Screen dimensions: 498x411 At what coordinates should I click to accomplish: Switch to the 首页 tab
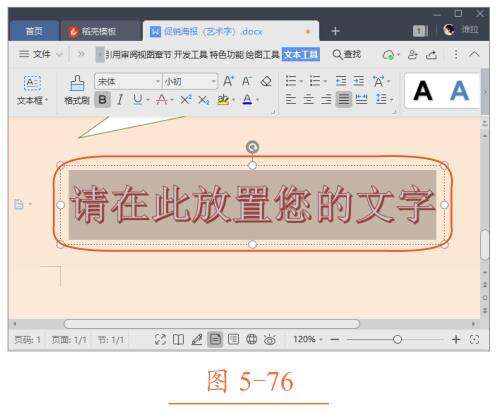[x=34, y=31]
